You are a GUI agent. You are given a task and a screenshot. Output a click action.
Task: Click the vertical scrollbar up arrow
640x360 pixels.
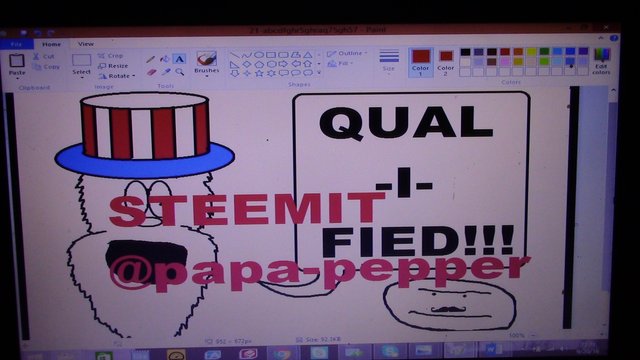point(613,90)
